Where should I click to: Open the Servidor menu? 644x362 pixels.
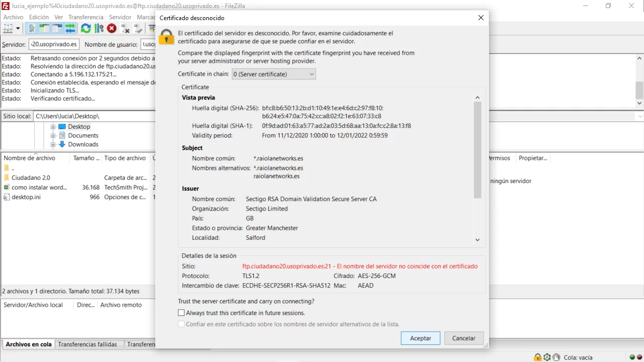(120, 17)
